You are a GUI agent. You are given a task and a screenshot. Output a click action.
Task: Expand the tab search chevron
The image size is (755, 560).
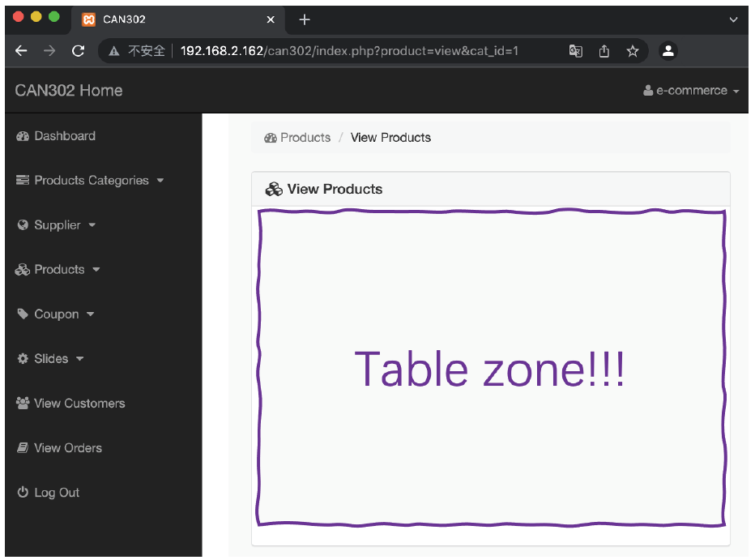pos(733,19)
